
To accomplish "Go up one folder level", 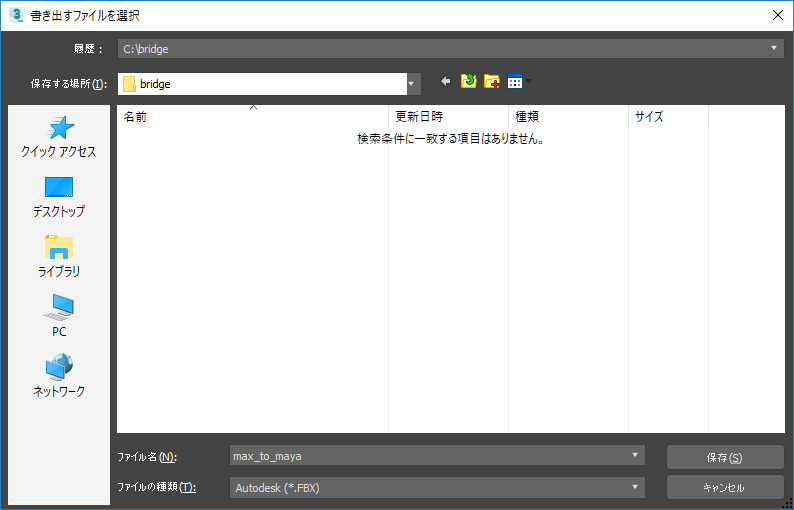I will [468, 82].
